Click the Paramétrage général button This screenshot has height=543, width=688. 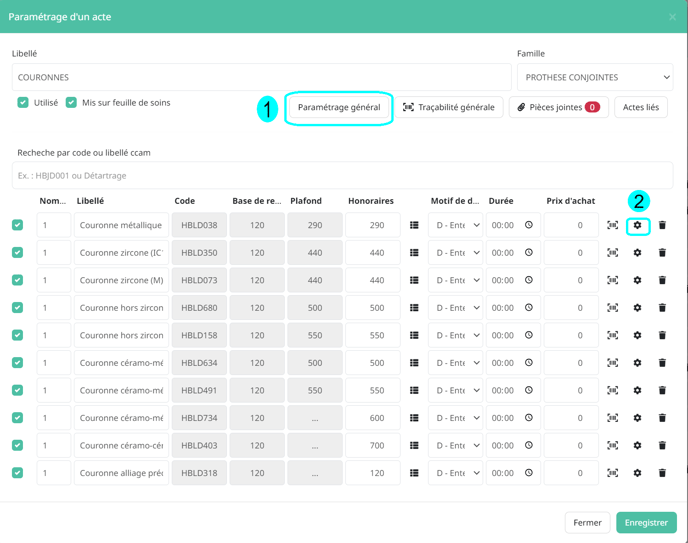(x=339, y=107)
